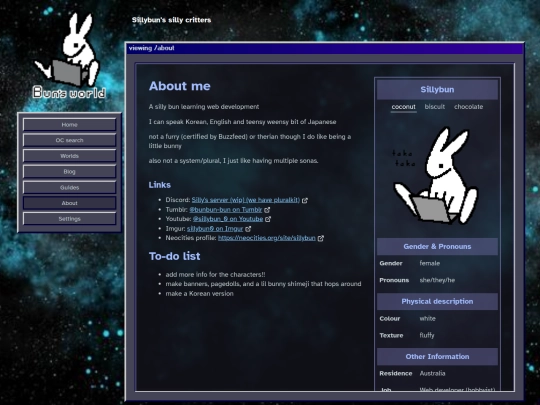540x405 pixels.
Task: Switch to the biscuit tab
Action: pos(435,107)
